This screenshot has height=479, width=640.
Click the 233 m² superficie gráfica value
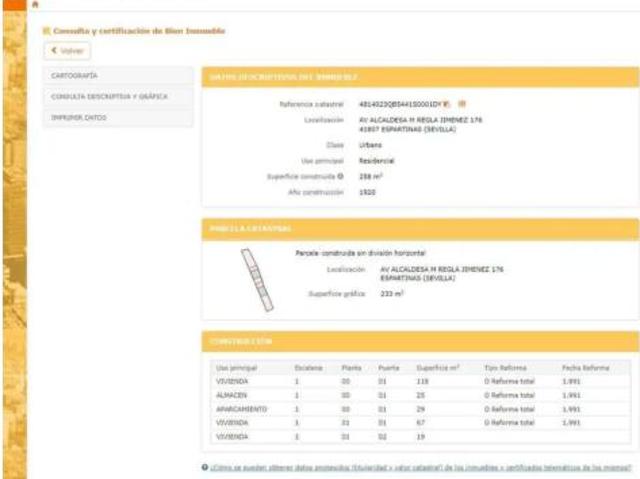[x=392, y=293]
